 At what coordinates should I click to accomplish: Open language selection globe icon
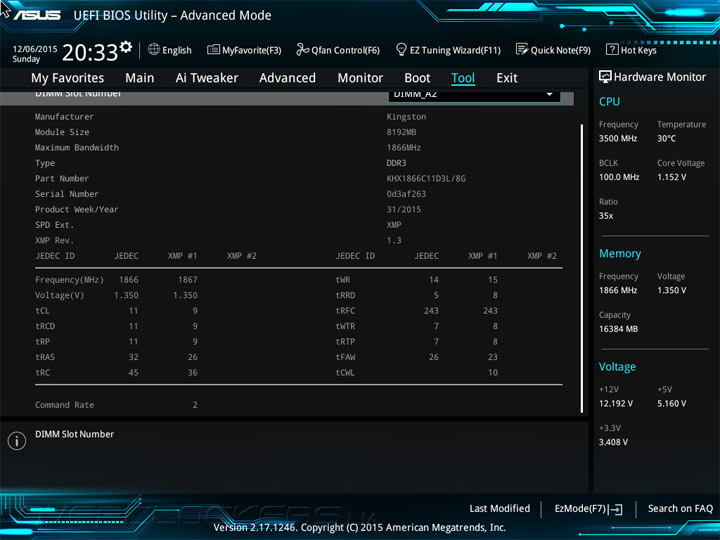[154, 49]
